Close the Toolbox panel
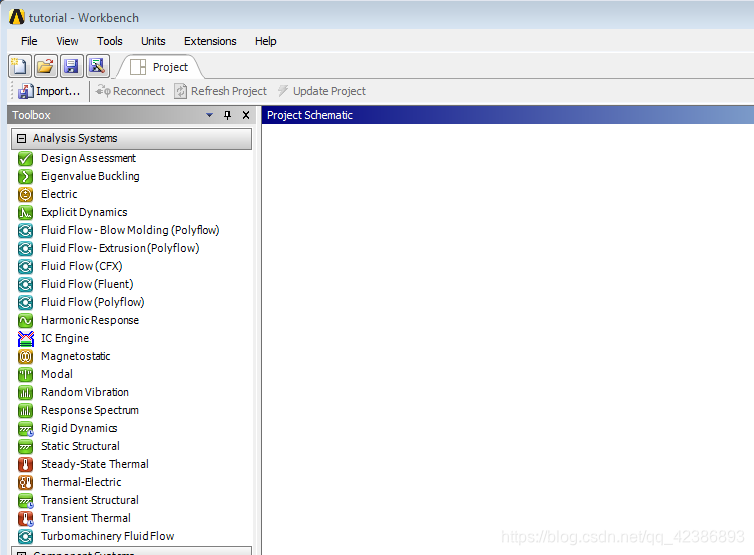Viewport: 754px width, 555px height. point(246,115)
